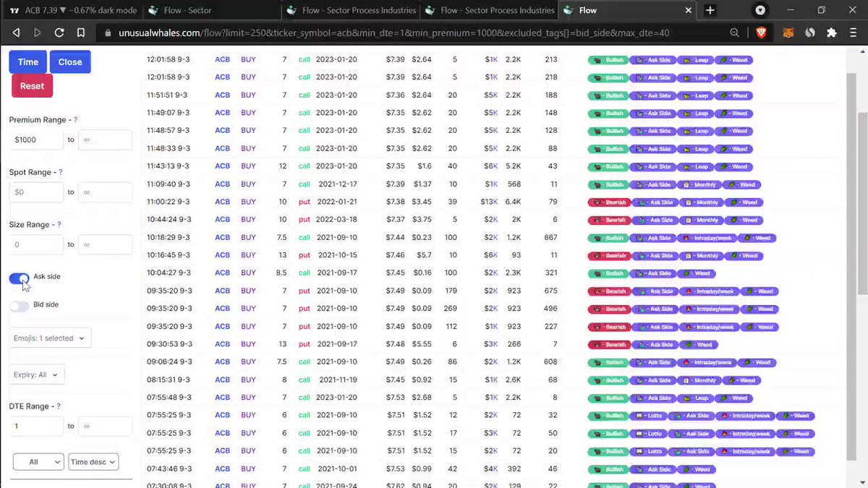Viewport: 868px width, 488px height.
Task: Click the Premium Range minimum field showing $1000
Action: click(x=36, y=140)
